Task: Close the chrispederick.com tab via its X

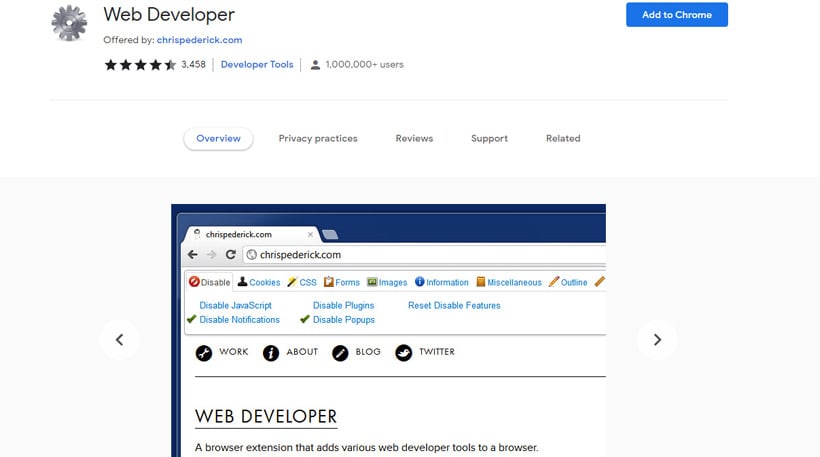Action: pyautogui.click(x=310, y=234)
